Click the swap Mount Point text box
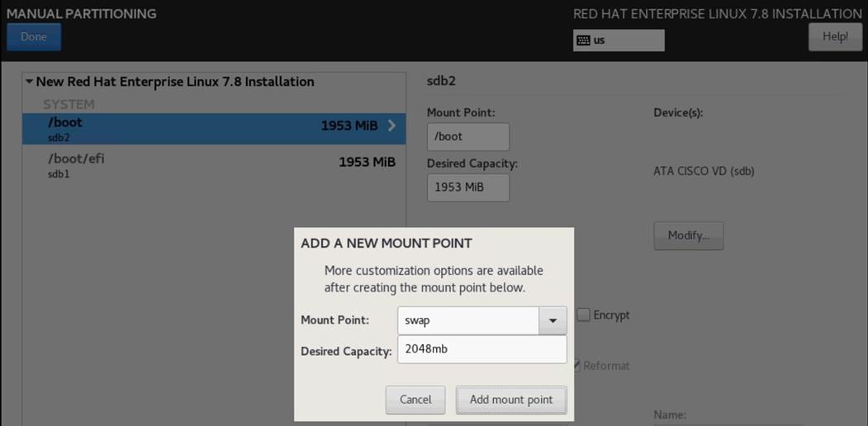 pyautogui.click(x=468, y=320)
